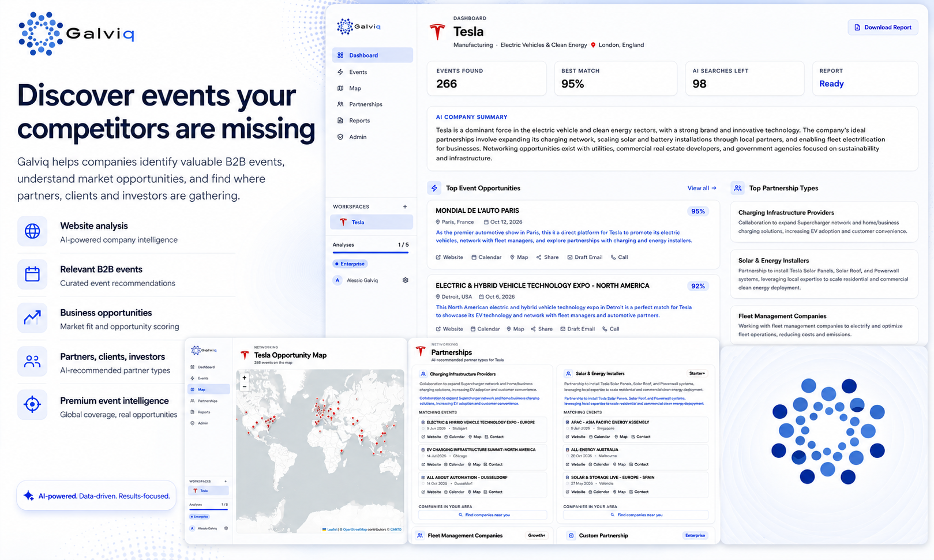Add a workspace with the plus icon
This screenshot has height=560, width=934.
405,206
